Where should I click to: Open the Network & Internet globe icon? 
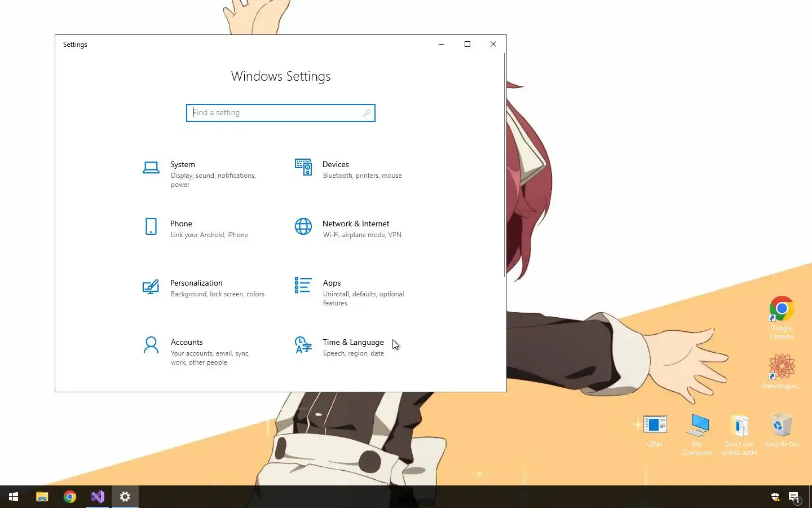[x=303, y=226]
